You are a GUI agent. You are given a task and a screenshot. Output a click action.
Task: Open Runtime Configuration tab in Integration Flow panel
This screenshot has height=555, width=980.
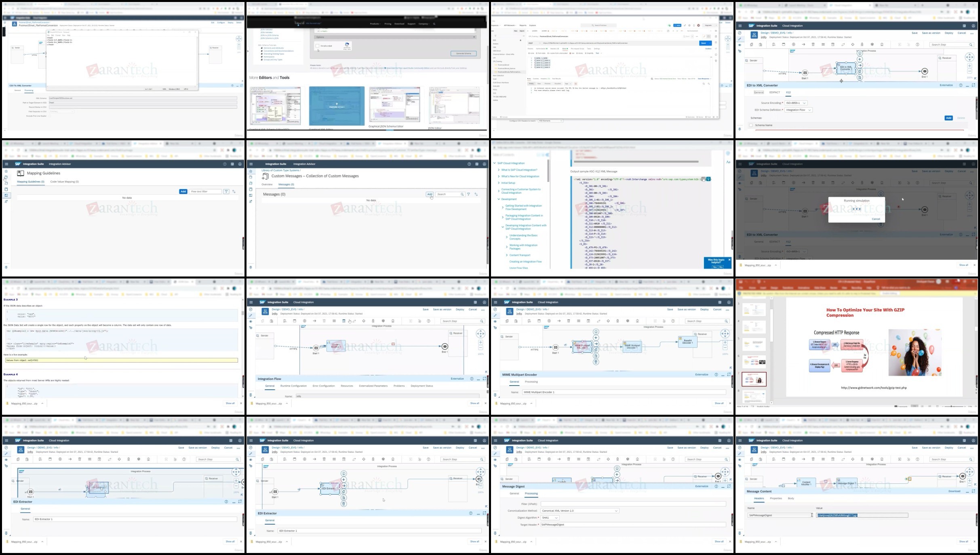click(293, 386)
